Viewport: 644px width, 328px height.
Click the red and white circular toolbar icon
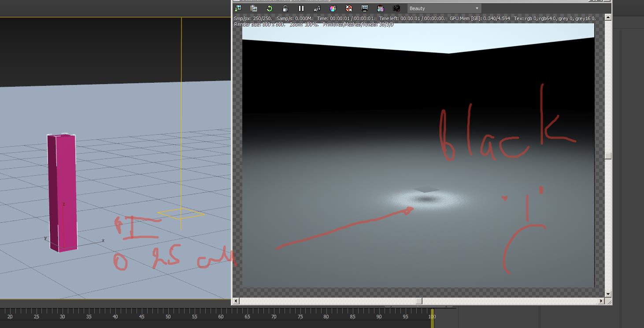click(x=349, y=8)
